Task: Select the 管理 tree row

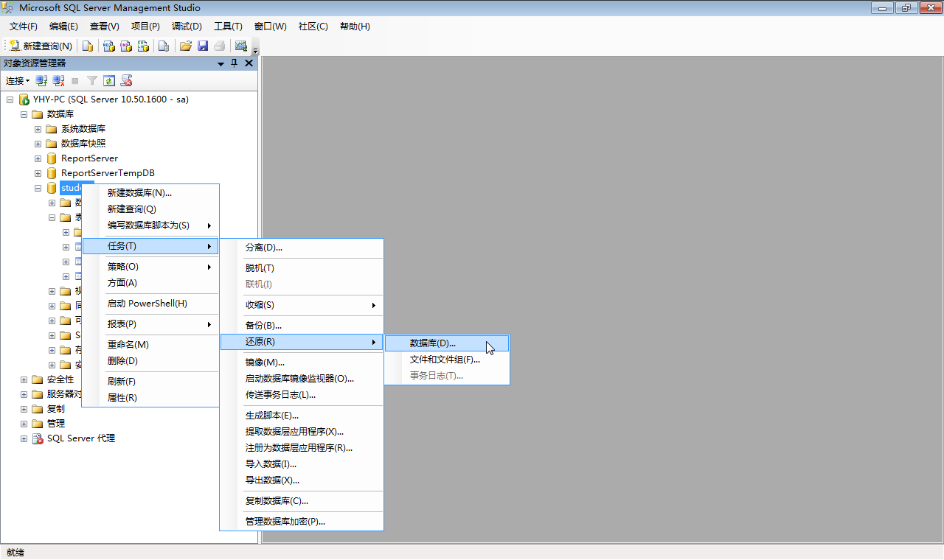Action: 56,424
